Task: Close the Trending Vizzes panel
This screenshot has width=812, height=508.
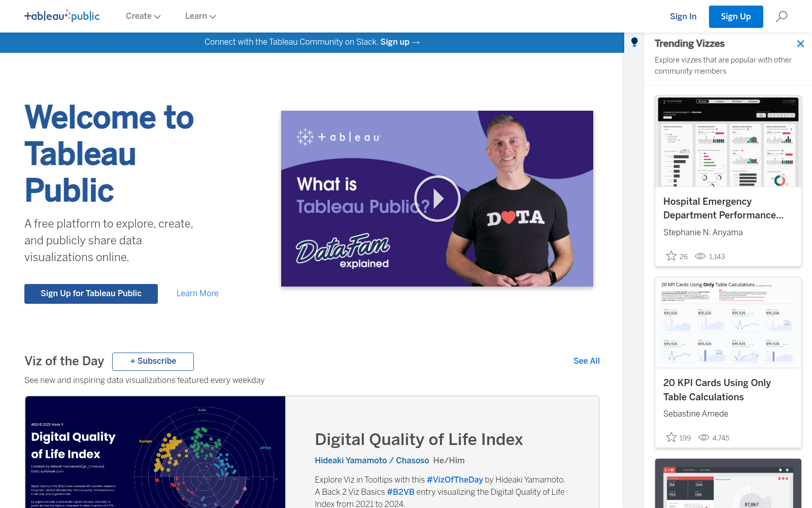Action: [x=800, y=44]
